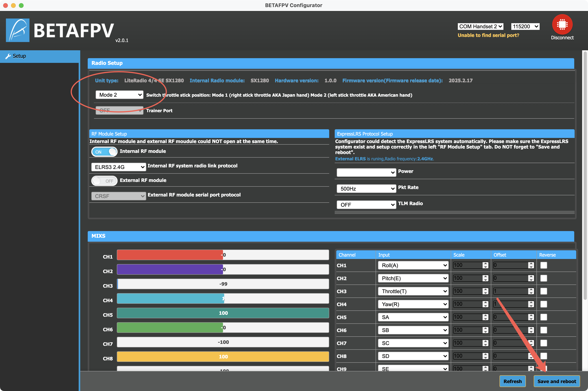588x391 pixels.
Task: Increase CH1 scale with up stepper arrow
Action: click(x=485, y=263)
